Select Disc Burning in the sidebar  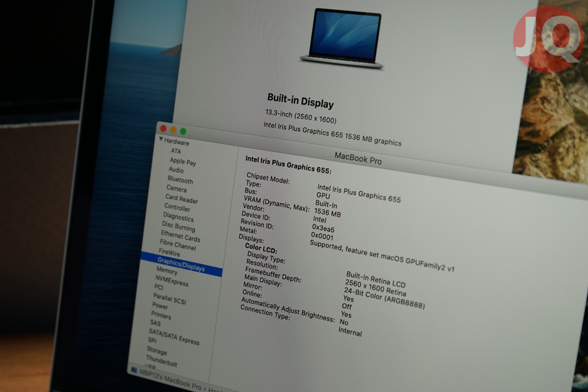[x=178, y=227]
